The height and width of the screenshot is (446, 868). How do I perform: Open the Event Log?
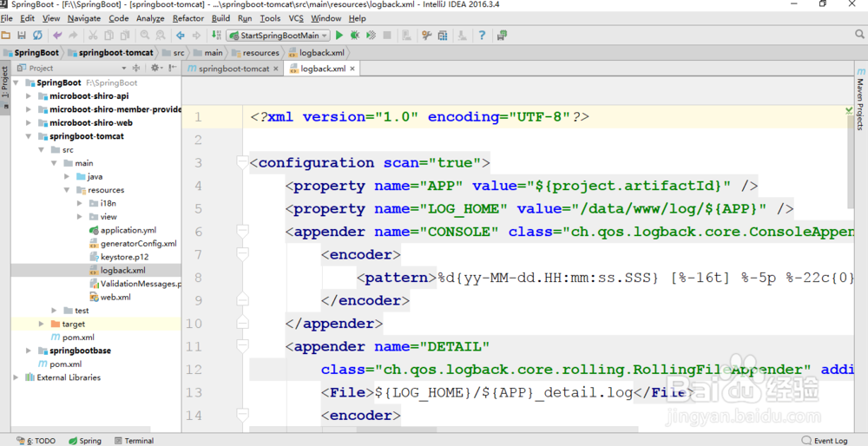coord(825,441)
